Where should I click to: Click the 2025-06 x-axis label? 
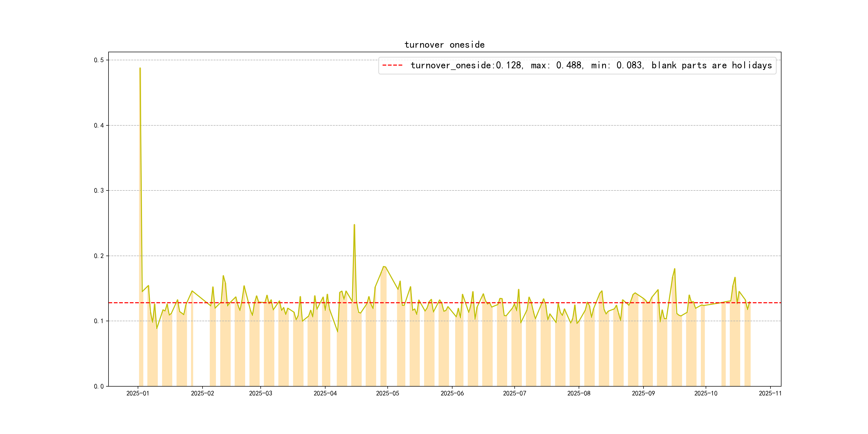point(452,393)
